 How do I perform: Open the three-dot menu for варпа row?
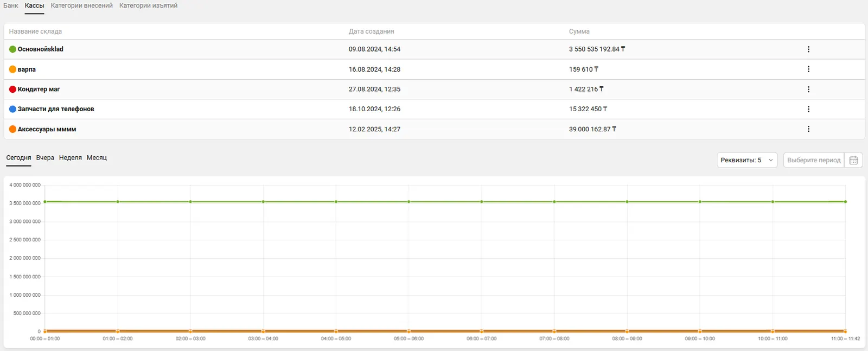tap(808, 69)
